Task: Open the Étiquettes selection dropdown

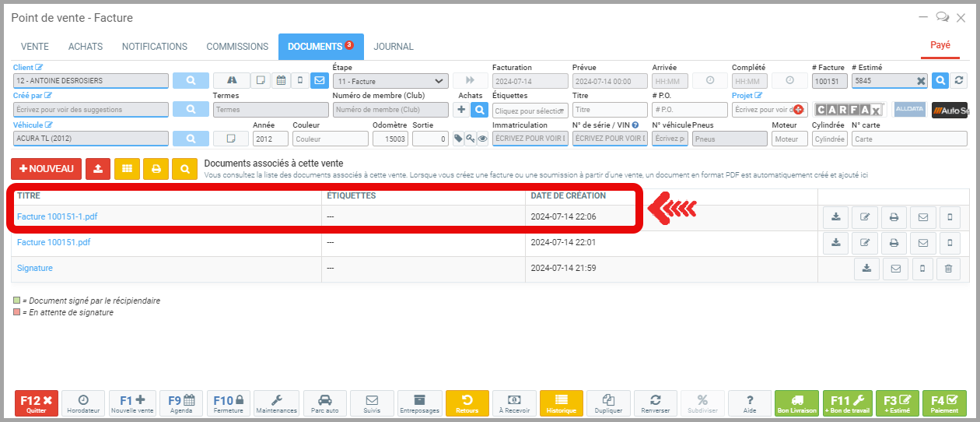Action: click(530, 111)
